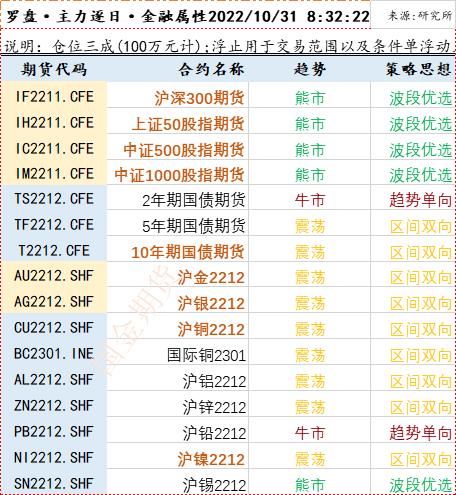Click the code cell IM2211.CFE
456x495 pixels.
pos(55,174)
